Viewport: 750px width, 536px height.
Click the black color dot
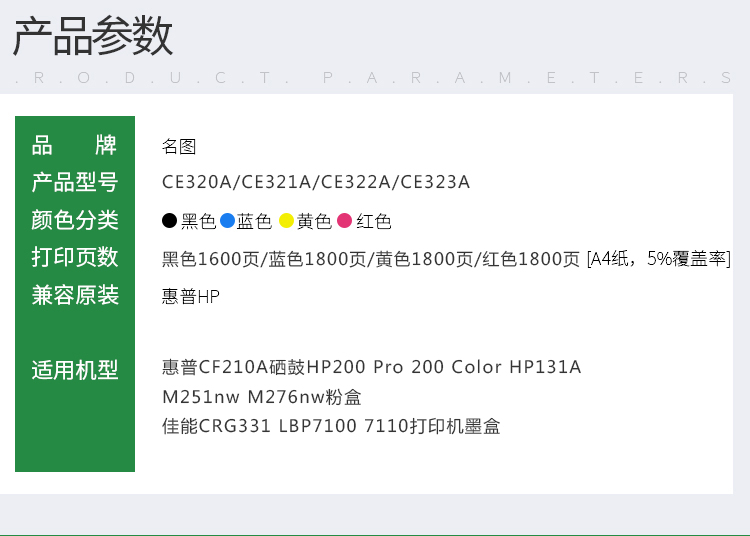click(170, 221)
